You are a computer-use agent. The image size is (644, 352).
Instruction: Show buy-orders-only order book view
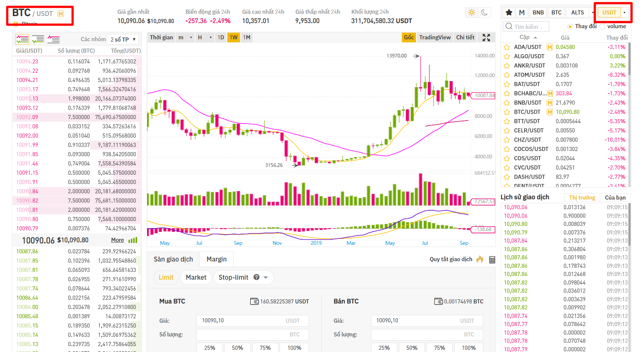pyautogui.click(x=38, y=39)
